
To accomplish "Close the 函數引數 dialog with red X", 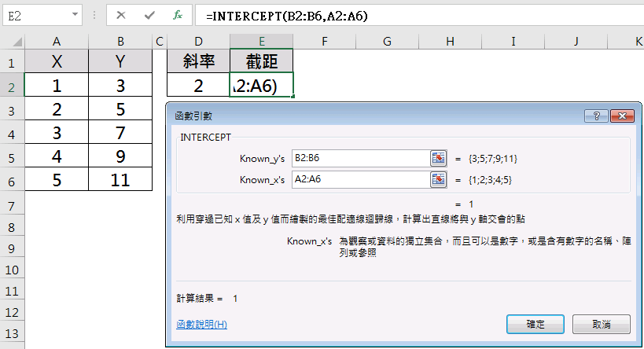I will pyautogui.click(x=621, y=116).
